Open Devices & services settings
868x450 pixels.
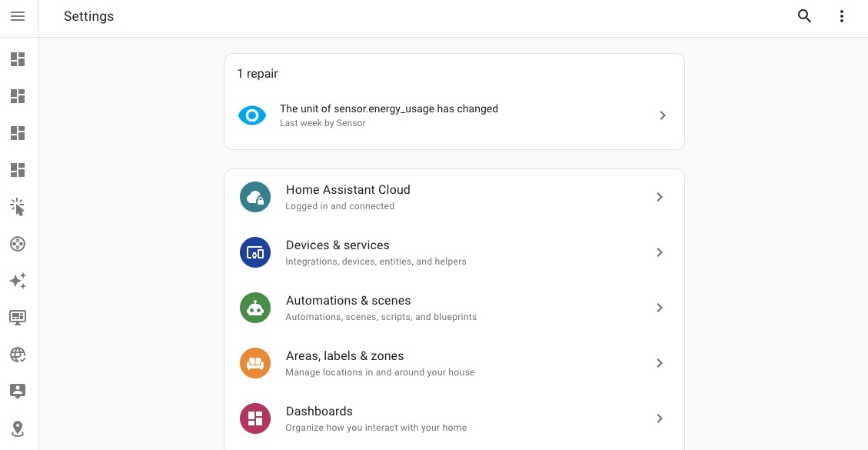click(454, 252)
